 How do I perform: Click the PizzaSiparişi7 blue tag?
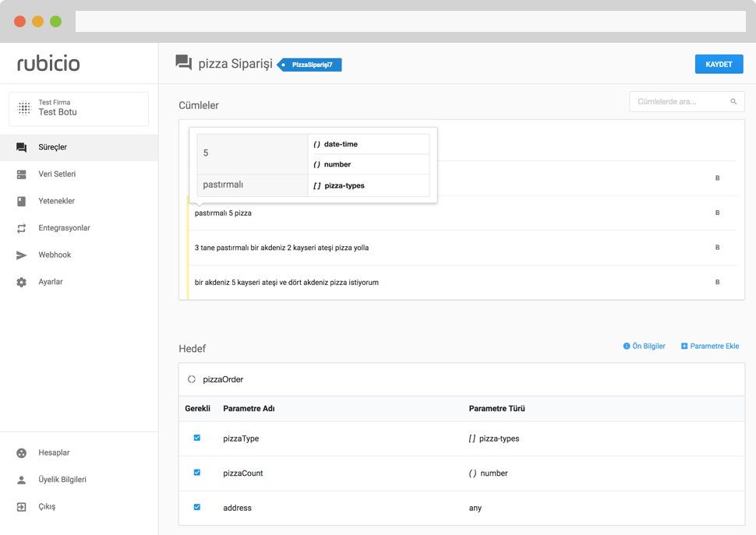click(x=309, y=65)
